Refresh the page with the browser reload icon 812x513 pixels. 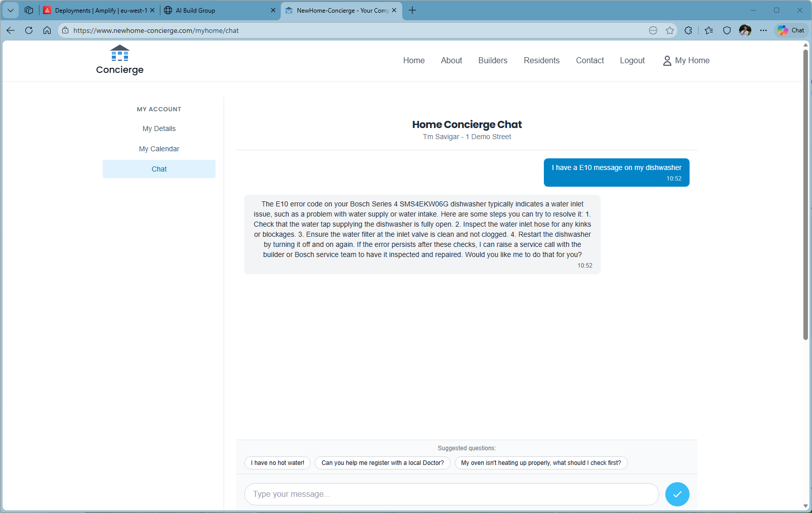[29, 30]
